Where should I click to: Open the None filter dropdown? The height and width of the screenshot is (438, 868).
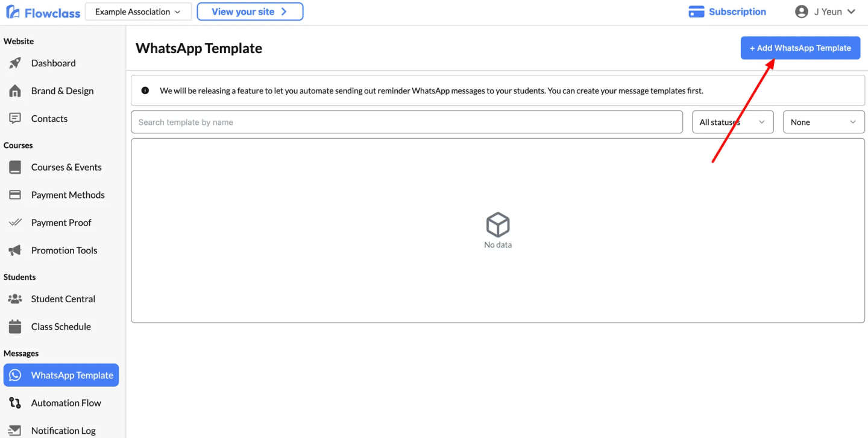point(824,122)
